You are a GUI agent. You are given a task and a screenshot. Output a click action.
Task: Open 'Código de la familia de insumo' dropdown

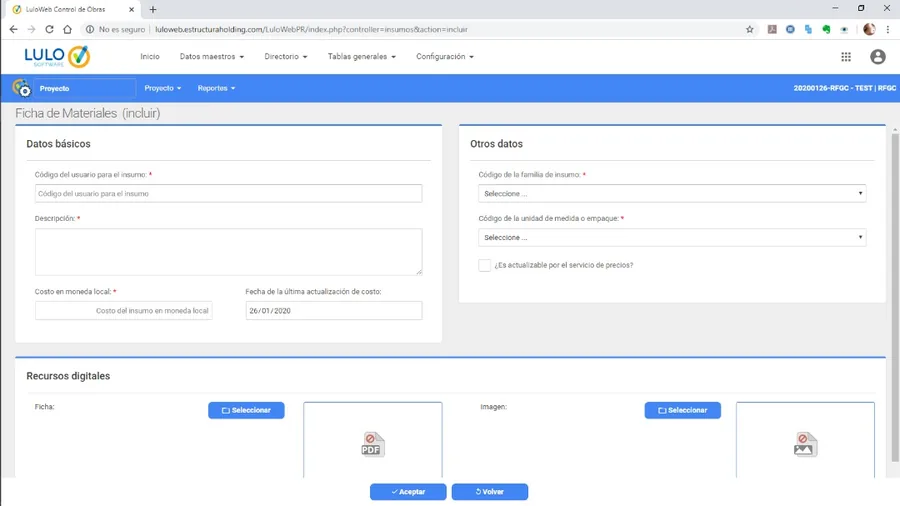click(672, 193)
